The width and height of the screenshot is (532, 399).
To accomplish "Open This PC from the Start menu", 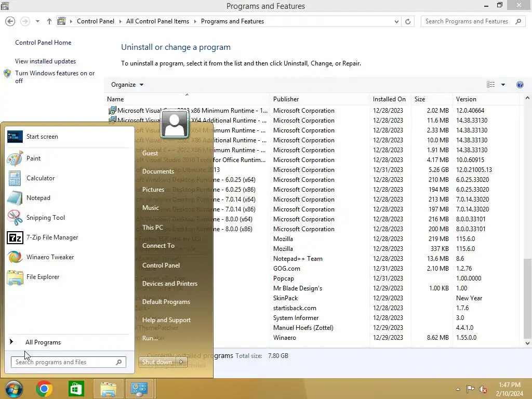I will (x=152, y=228).
